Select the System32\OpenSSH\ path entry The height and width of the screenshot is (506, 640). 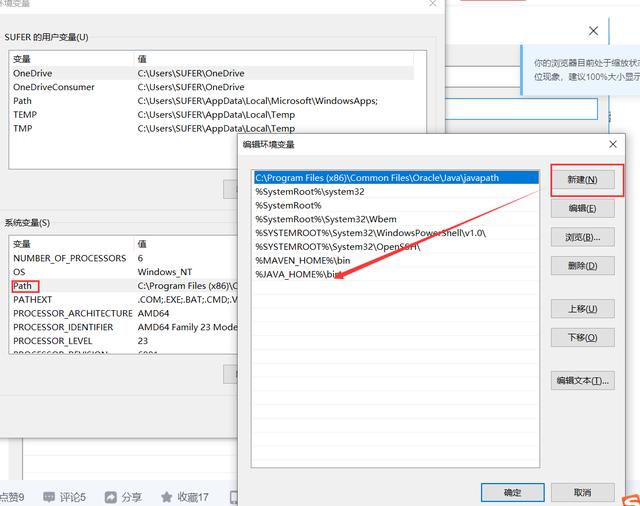396,247
